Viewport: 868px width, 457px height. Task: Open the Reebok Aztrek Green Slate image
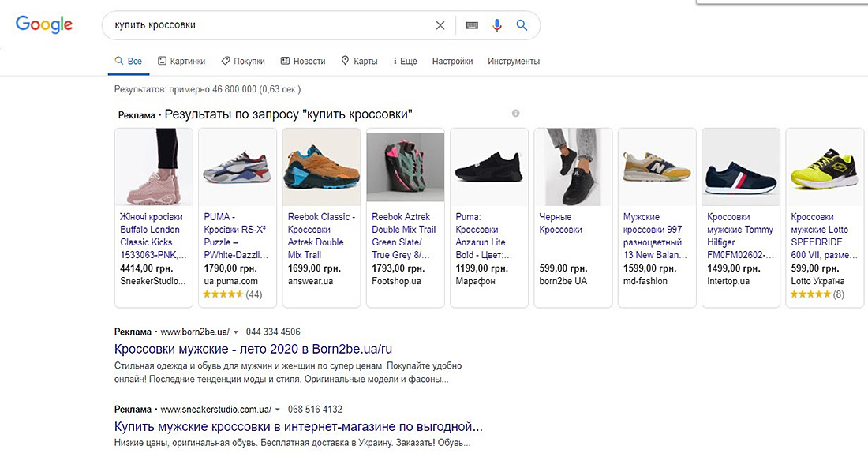(406, 167)
